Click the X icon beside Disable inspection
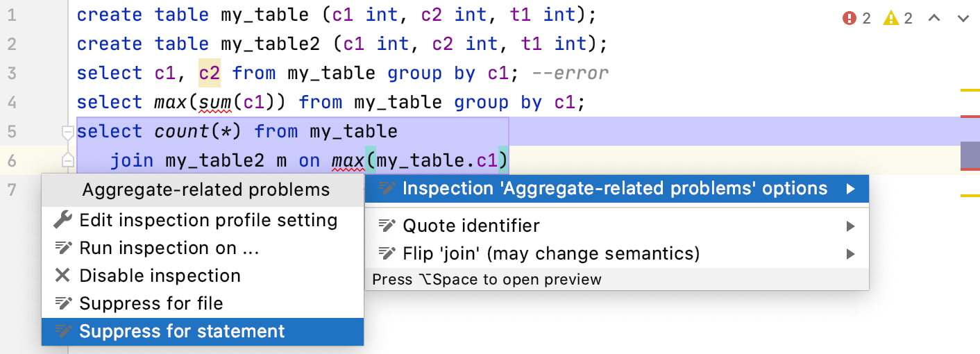This screenshot has width=980, height=354. 62,276
